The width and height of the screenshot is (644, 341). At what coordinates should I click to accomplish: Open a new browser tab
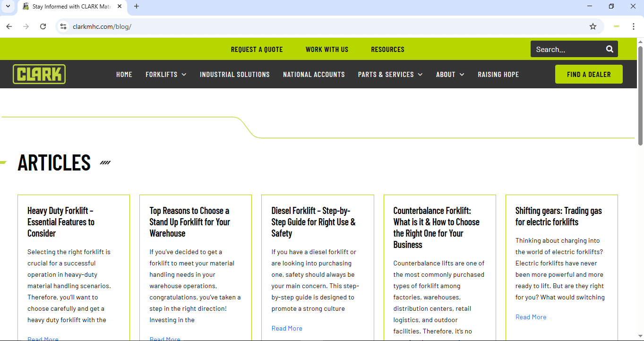tap(137, 7)
